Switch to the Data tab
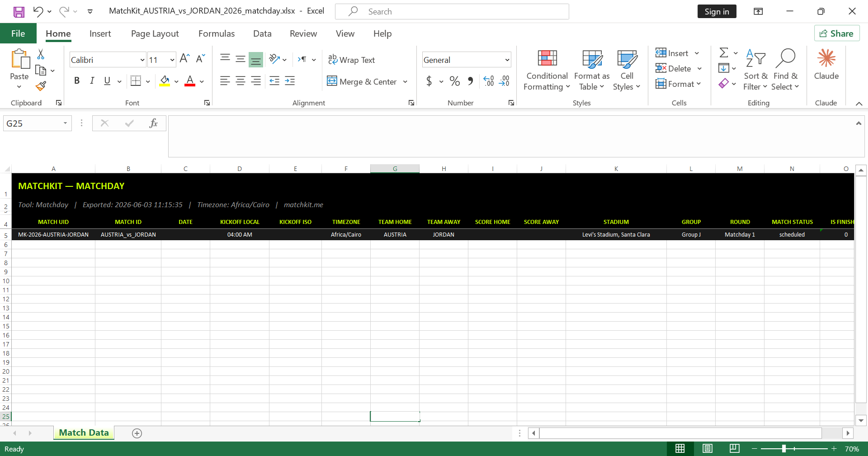 click(262, 33)
